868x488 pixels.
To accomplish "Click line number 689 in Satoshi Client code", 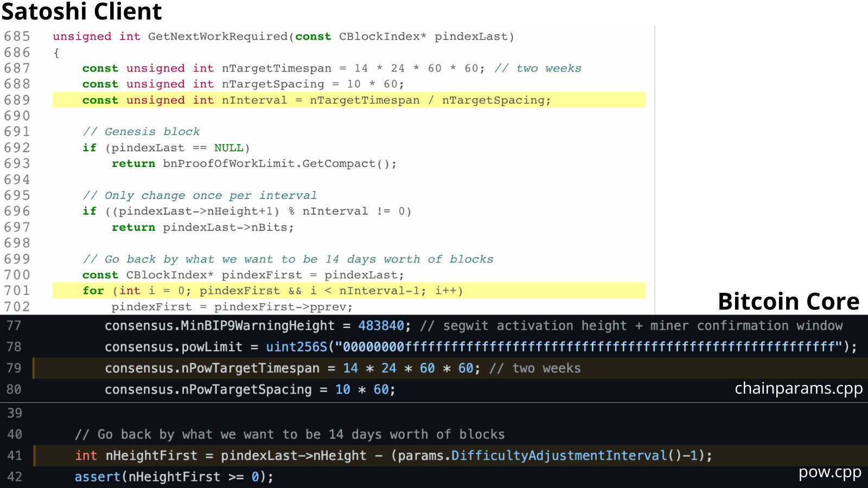I will [x=17, y=100].
